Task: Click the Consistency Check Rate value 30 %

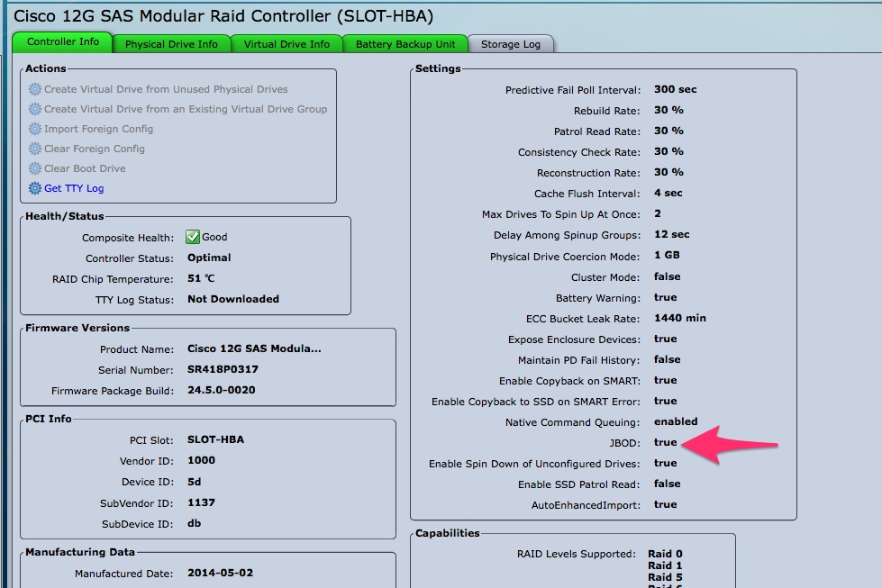Action: pyautogui.click(x=668, y=152)
